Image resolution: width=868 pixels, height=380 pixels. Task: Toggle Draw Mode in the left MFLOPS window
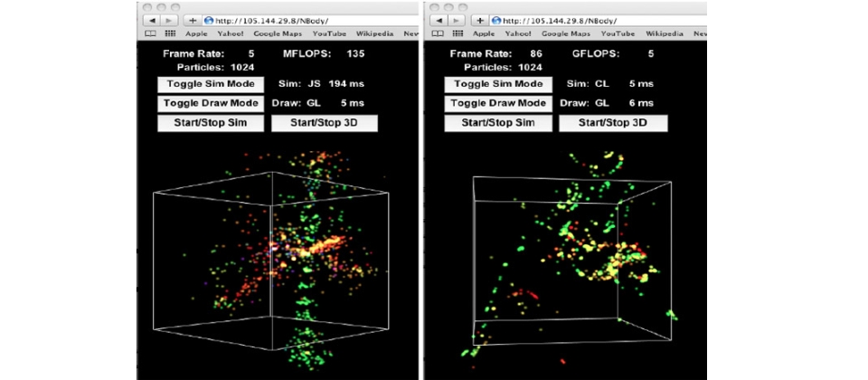pos(209,103)
